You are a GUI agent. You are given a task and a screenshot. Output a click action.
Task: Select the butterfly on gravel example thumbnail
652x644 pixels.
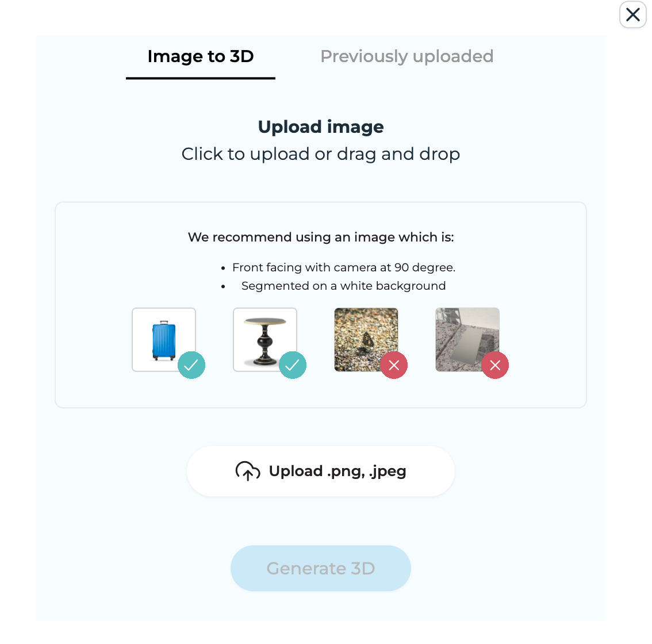(x=366, y=340)
